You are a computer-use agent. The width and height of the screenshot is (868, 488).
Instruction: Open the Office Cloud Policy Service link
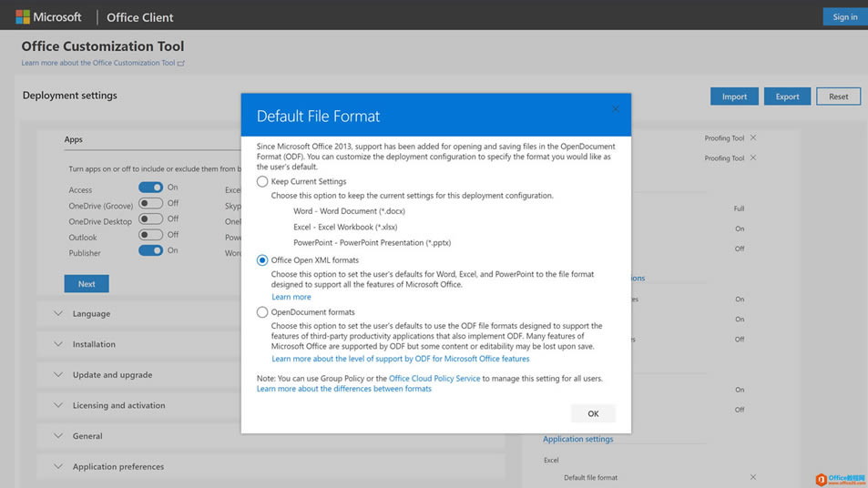tap(434, 379)
